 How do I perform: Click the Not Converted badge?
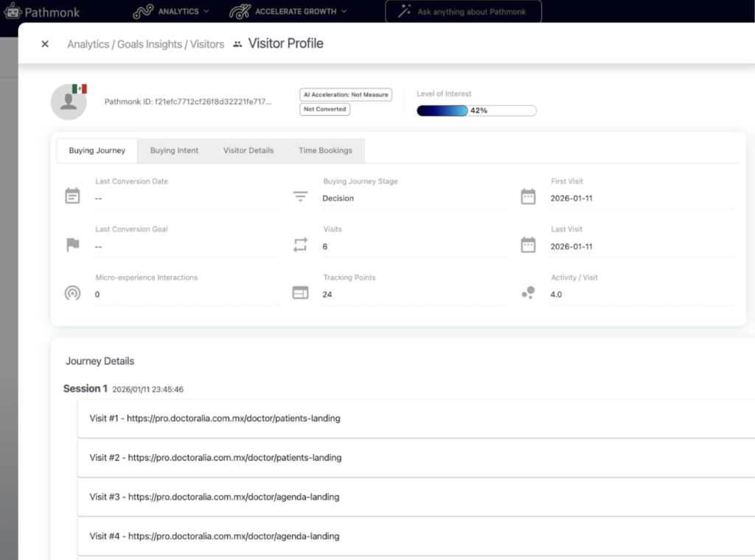324,109
